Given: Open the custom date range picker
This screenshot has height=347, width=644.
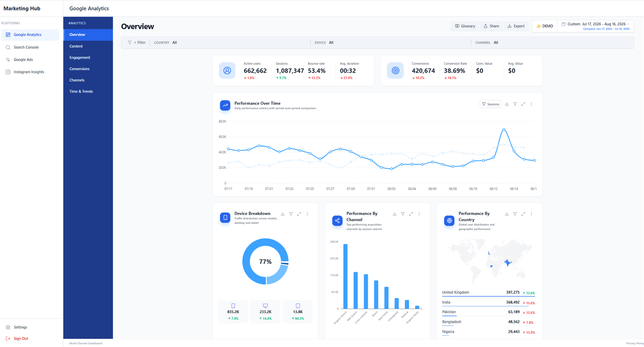Looking at the screenshot, I should point(596,26).
